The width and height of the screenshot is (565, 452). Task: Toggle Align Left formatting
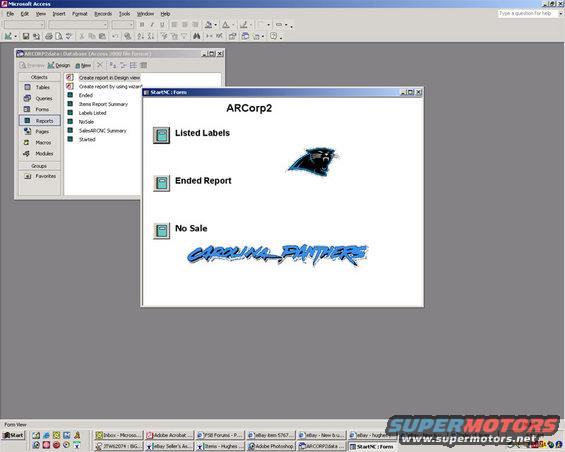pyautogui.click(x=174, y=25)
